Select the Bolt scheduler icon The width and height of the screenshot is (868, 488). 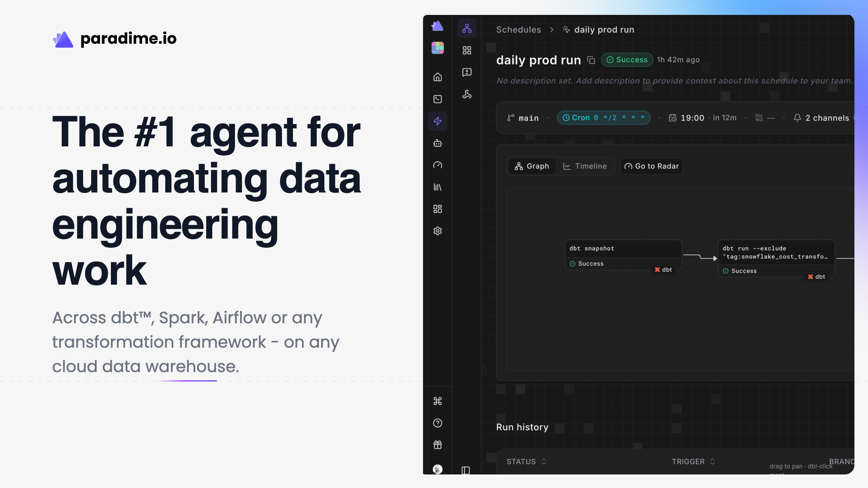pyautogui.click(x=437, y=121)
